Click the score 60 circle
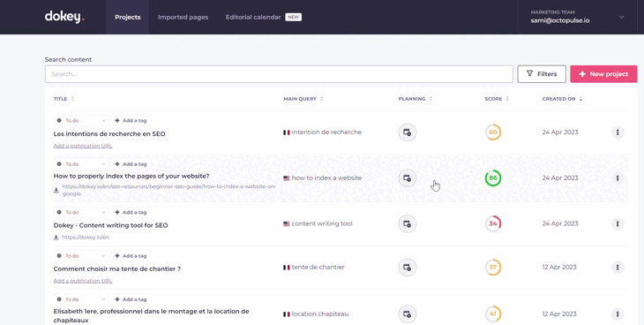Screen dimensions: 644x325 (x=493, y=132)
